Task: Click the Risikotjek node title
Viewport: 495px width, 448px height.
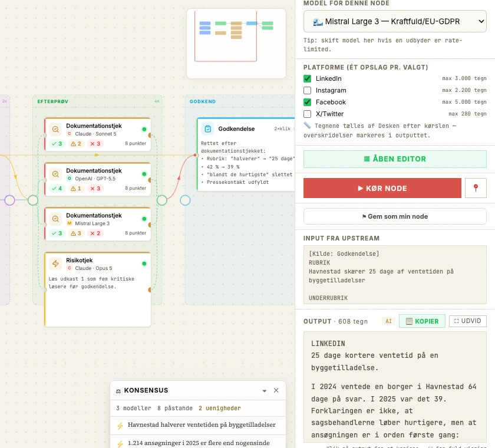Action: click(x=79, y=260)
